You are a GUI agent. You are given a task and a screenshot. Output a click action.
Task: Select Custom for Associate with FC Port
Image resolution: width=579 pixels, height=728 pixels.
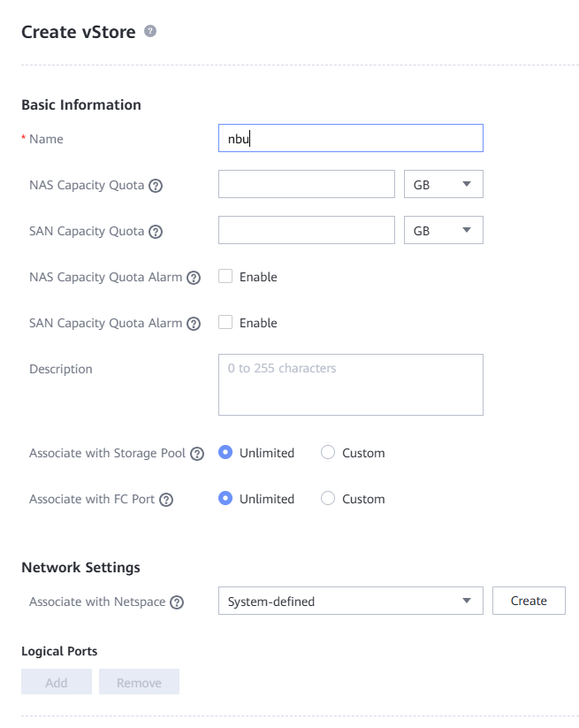tap(328, 498)
